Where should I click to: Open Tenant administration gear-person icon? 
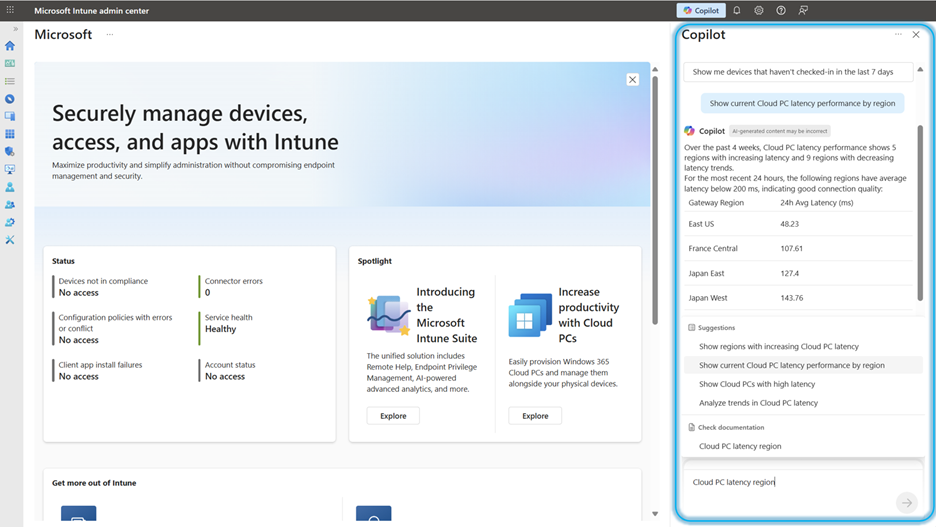pyautogui.click(x=10, y=222)
